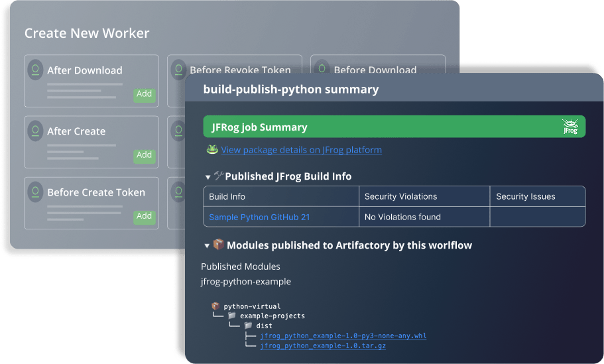Viewport: 604px width, 364px height.
Task: Click the After Create card title
Action: pyautogui.click(x=76, y=131)
